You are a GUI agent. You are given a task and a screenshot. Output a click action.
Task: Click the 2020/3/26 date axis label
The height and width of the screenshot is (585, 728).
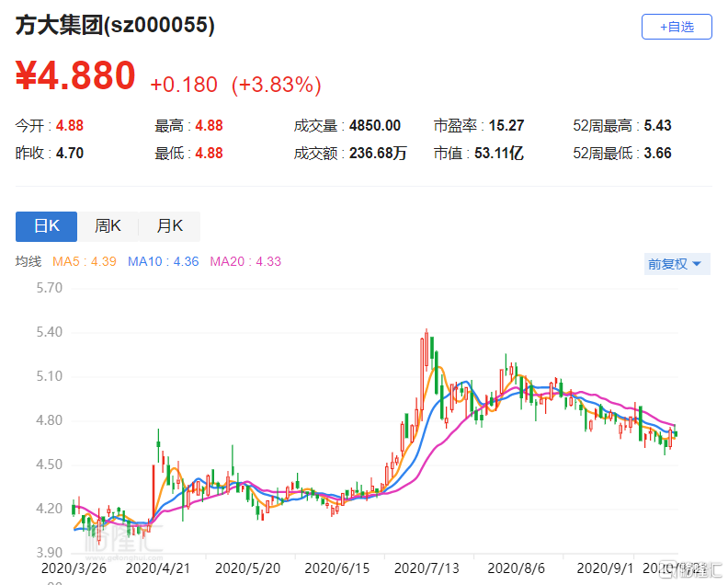[74, 568]
